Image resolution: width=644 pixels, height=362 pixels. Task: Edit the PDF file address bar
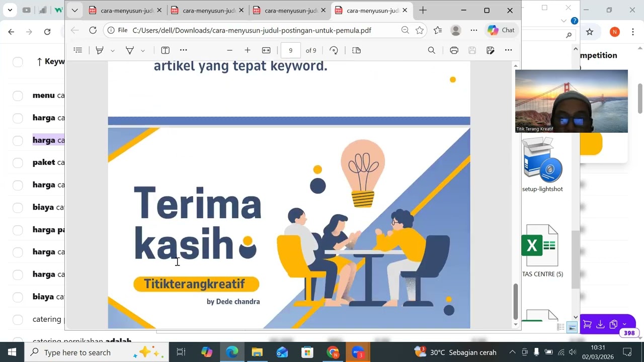coord(252,30)
